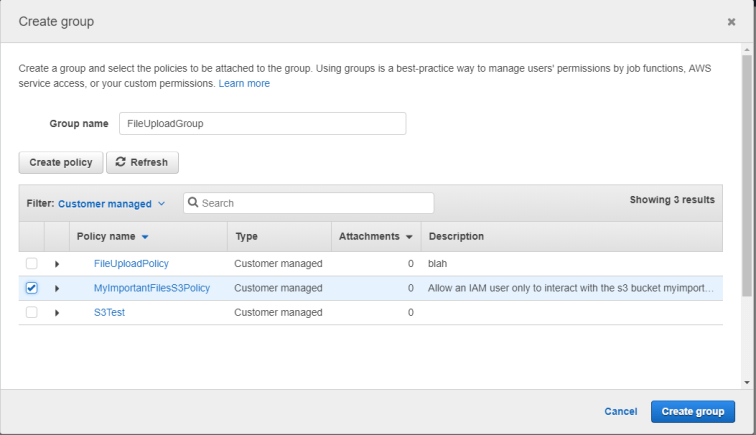Close the Create group dialog

731,21
